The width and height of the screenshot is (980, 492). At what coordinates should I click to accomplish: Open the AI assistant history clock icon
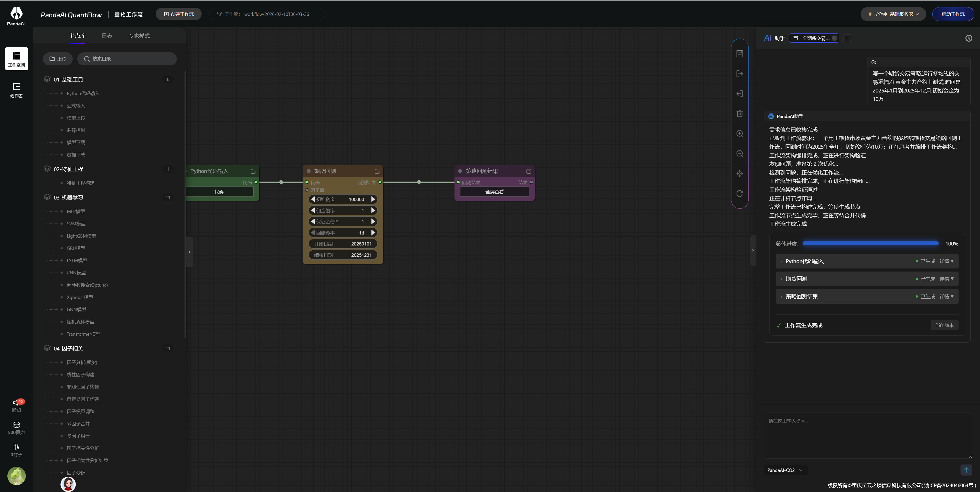tap(969, 38)
